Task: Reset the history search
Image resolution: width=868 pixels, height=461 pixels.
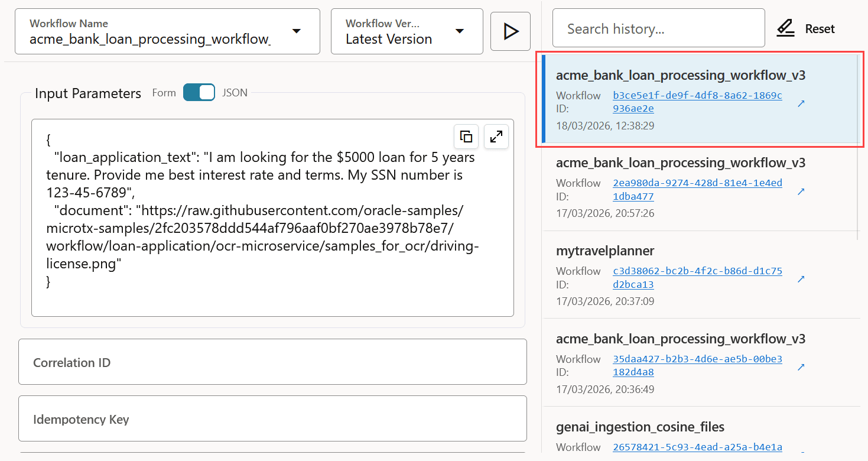Action: point(806,28)
